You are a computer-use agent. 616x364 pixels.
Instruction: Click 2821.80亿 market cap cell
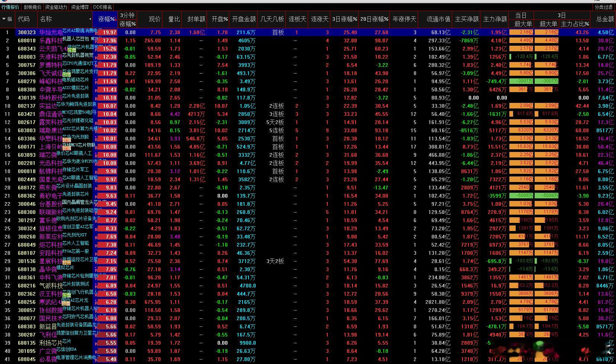click(438, 302)
